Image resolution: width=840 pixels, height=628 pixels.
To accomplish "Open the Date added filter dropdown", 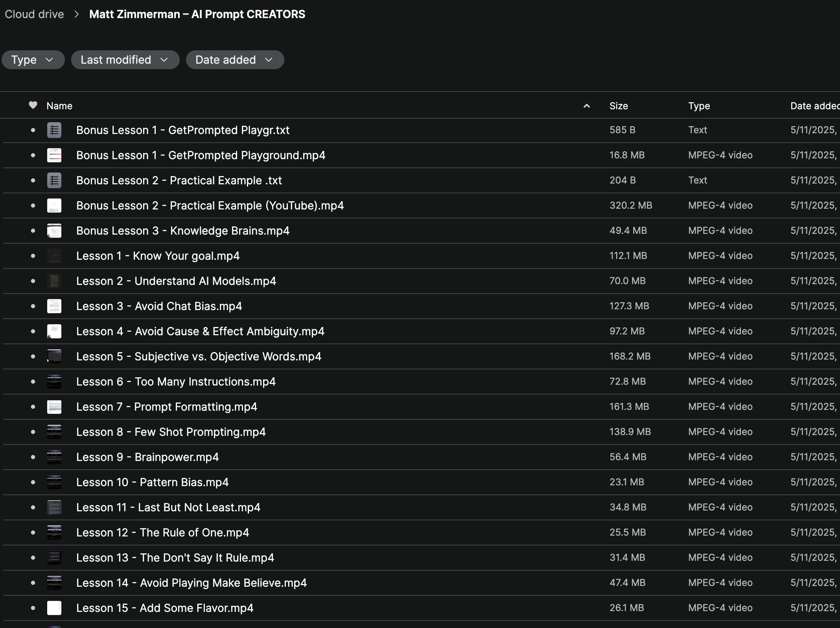I will [x=235, y=60].
